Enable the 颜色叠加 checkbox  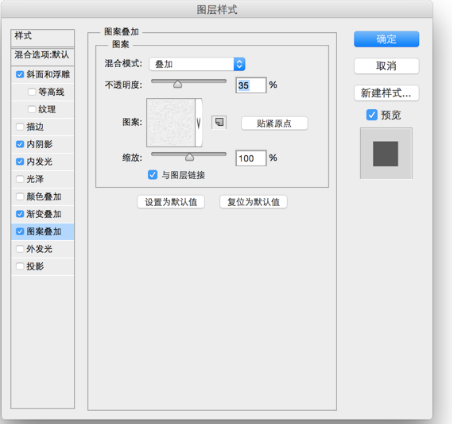[20, 196]
